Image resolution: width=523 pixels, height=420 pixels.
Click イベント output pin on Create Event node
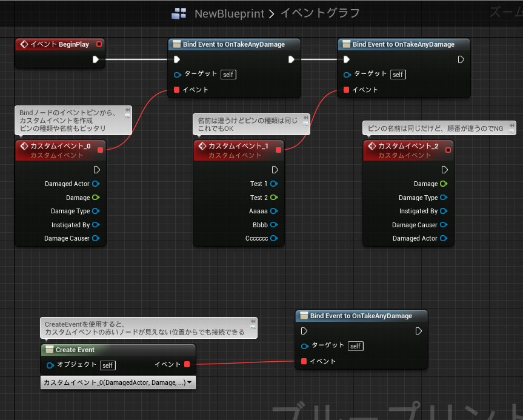coord(187,364)
